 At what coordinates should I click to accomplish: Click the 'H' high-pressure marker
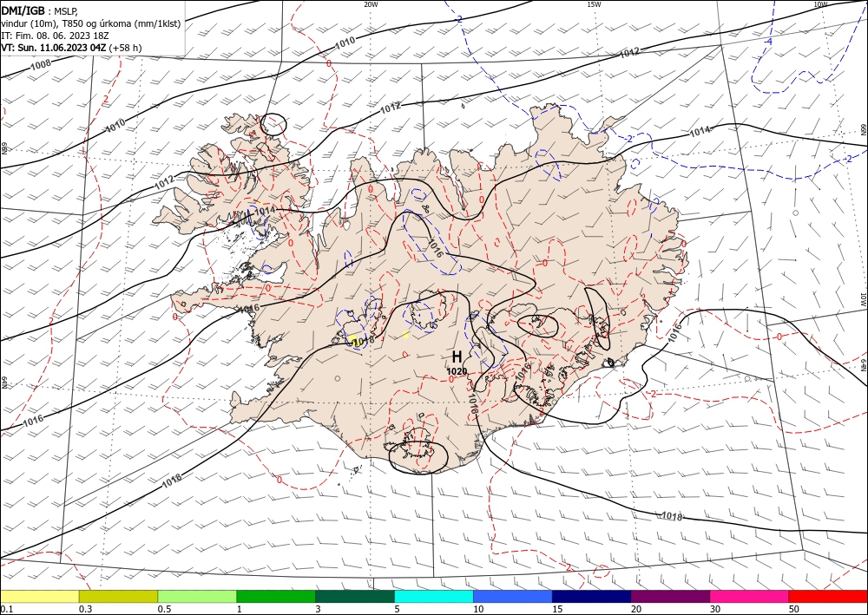pos(457,357)
